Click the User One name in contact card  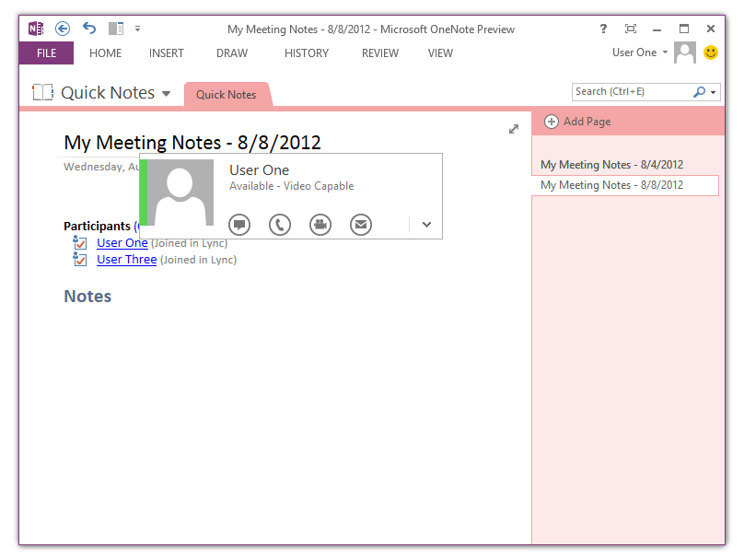pyautogui.click(x=259, y=169)
